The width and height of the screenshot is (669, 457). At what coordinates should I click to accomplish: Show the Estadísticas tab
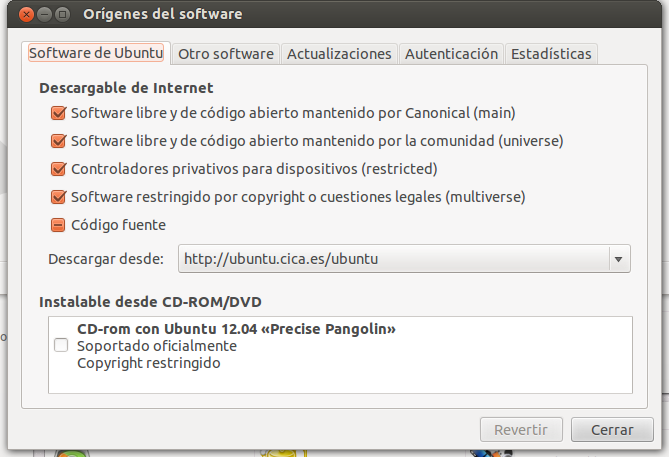point(551,54)
